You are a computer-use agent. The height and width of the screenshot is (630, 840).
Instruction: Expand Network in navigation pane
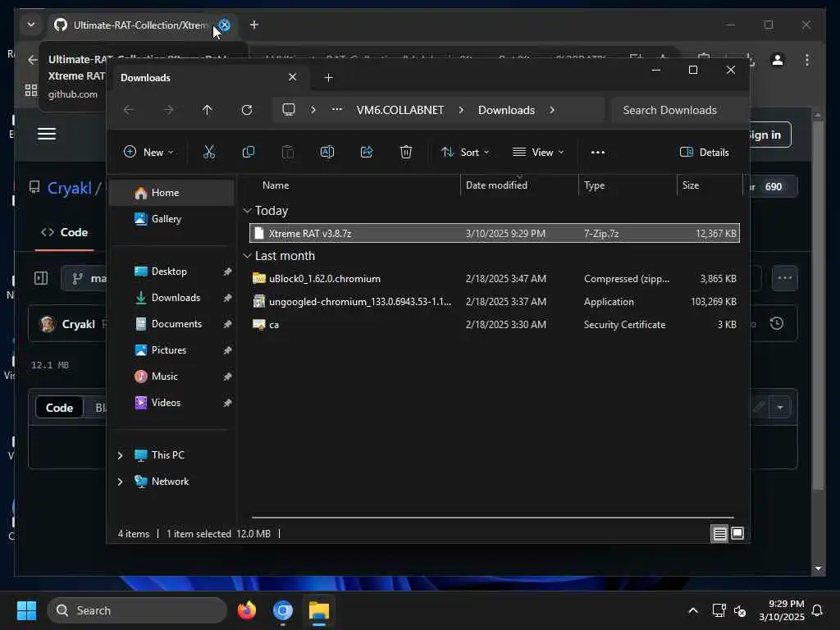coord(120,482)
